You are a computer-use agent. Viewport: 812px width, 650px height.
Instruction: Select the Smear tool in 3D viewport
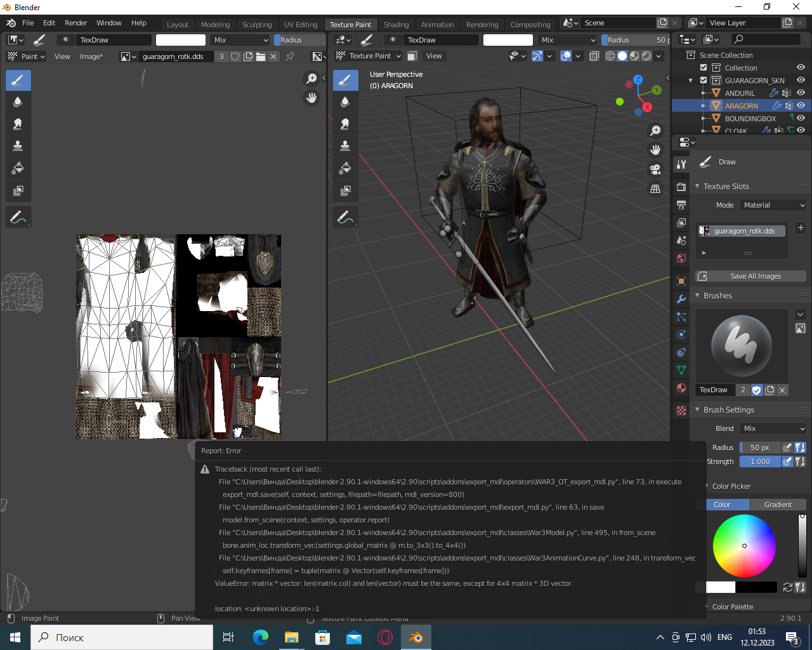tap(345, 124)
